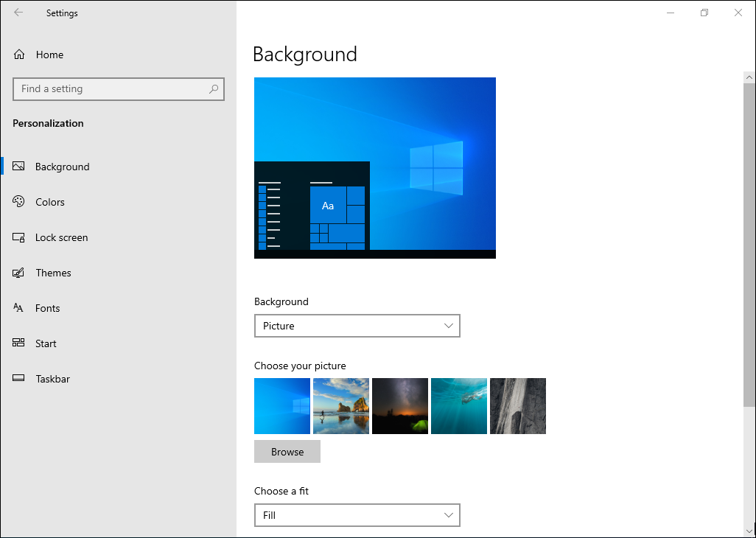Click the Home house icon
This screenshot has height=538, width=756.
click(x=19, y=55)
